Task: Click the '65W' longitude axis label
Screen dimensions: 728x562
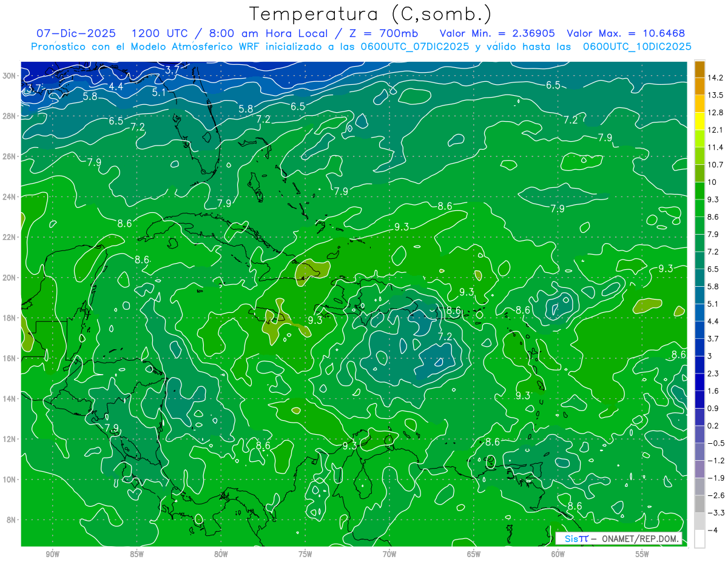Action: pyautogui.click(x=474, y=554)
